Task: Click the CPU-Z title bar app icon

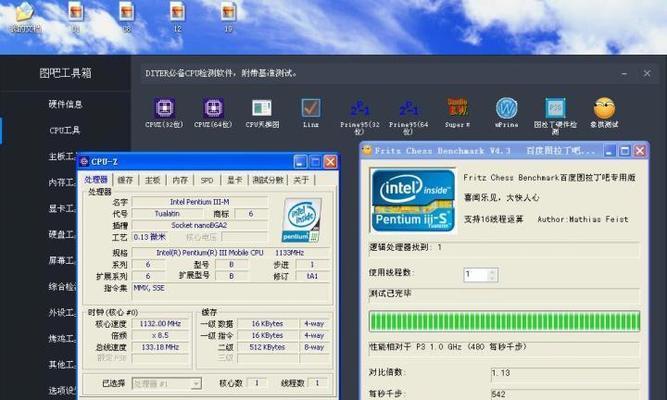Action: 84,162
